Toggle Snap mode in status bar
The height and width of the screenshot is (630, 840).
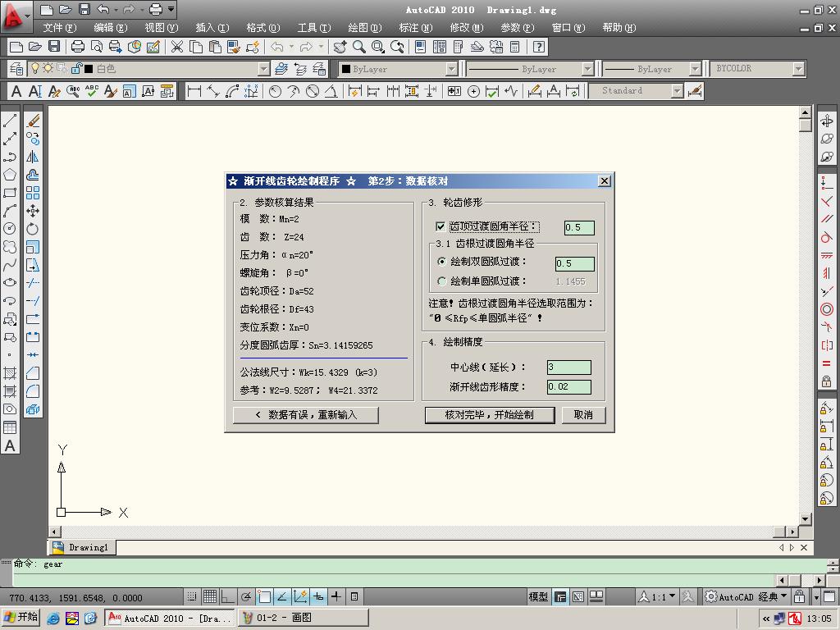pos(191,596)
